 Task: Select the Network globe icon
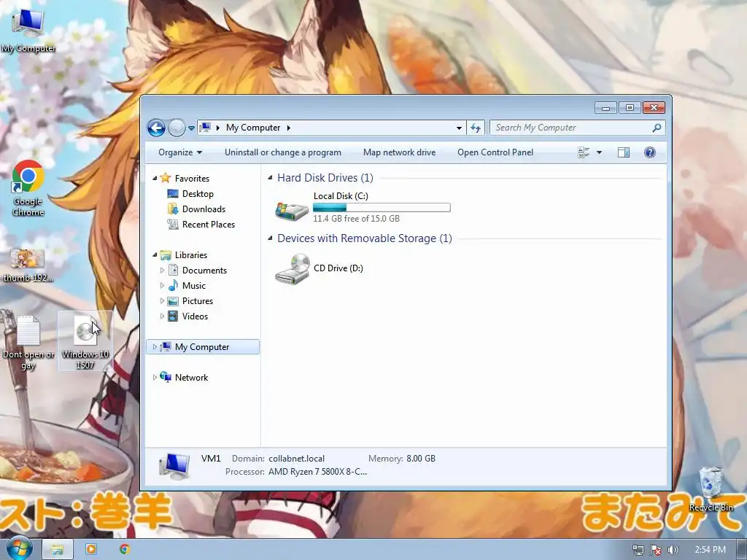point(166,377)
